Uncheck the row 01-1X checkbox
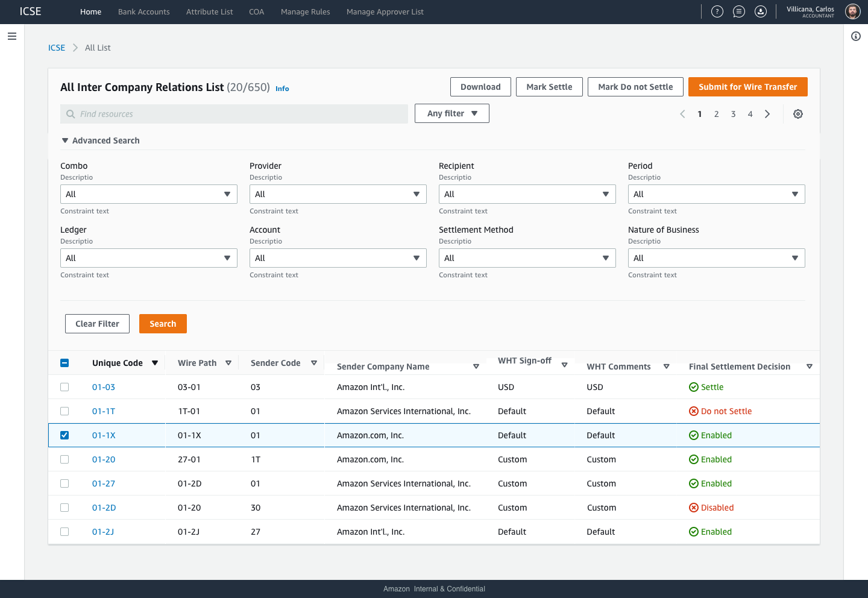 64,435
